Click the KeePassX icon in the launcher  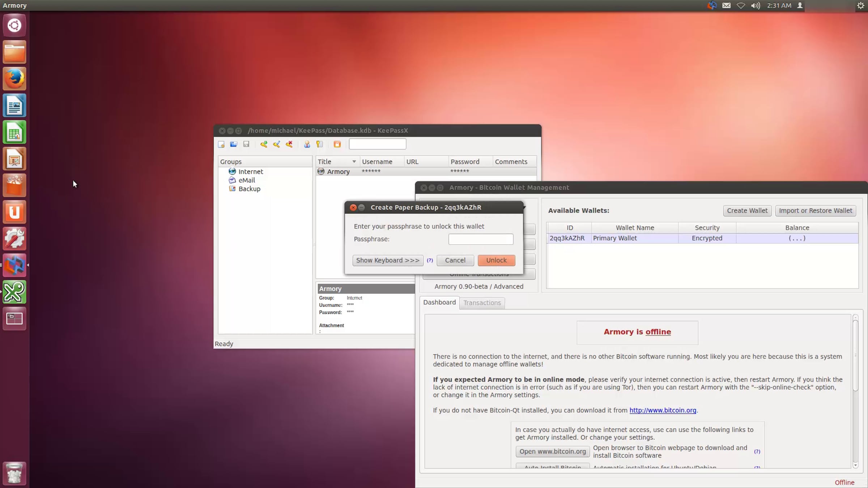tap(14, 292)
